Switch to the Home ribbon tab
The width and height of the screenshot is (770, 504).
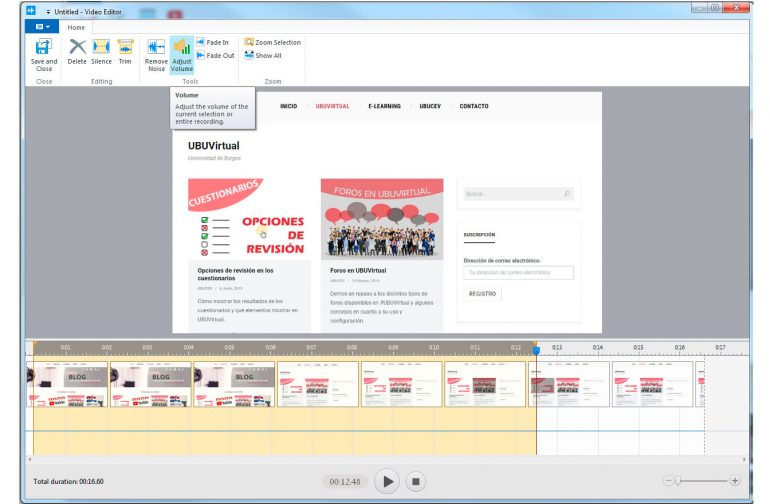click(x=76, y=28)
